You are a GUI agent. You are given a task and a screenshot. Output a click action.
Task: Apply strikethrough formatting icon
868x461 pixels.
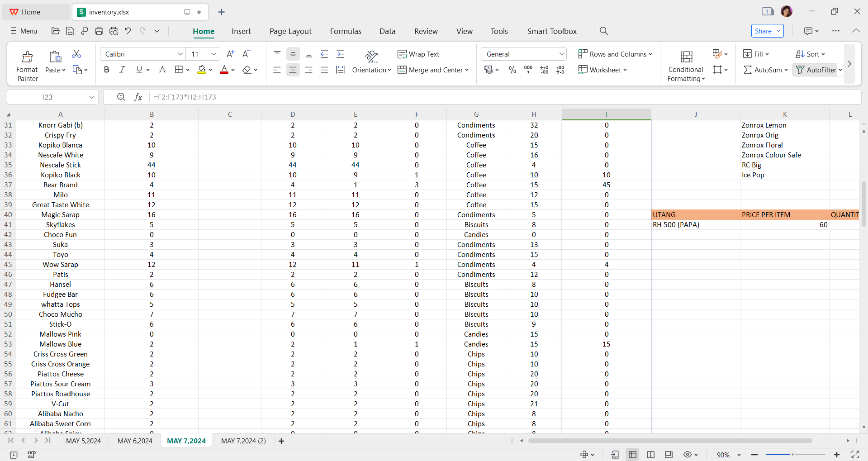point(162,70)
